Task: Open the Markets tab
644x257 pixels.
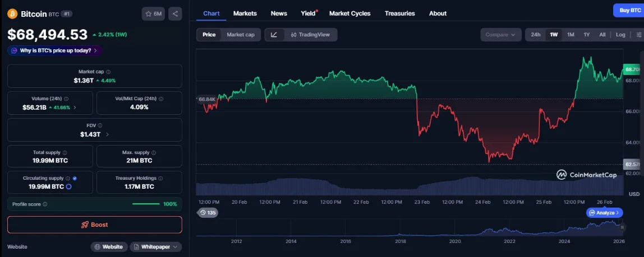Action: point(245,13)
